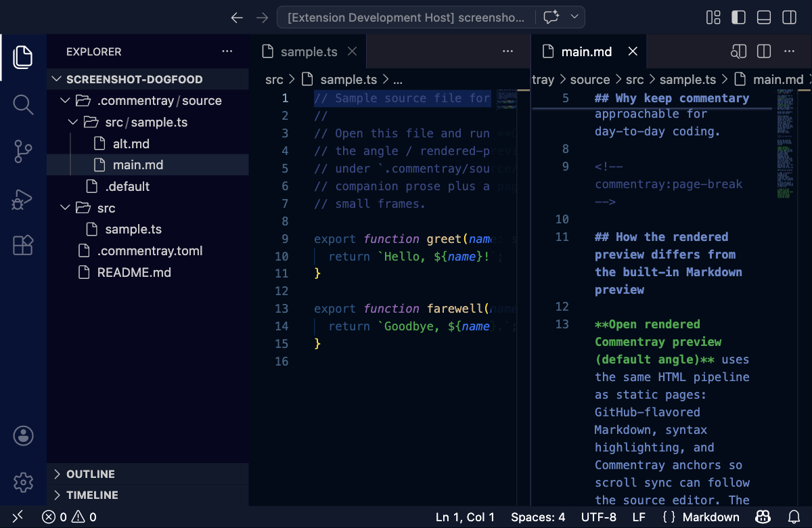This screenshot has height=528, width=812.
Task: Change end of line via LF
Action: [639, 517]
